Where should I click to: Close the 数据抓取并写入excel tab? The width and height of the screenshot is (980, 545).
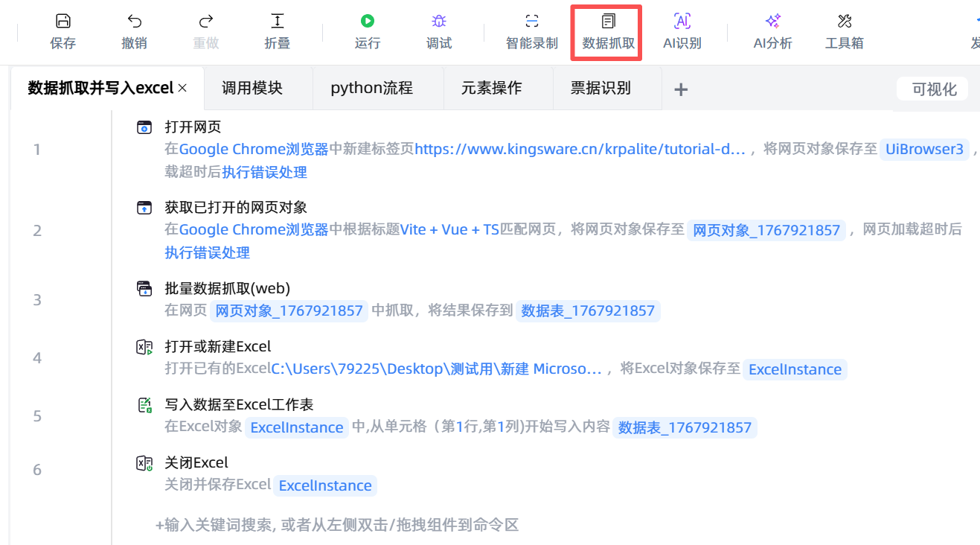(x=182, y=89)
